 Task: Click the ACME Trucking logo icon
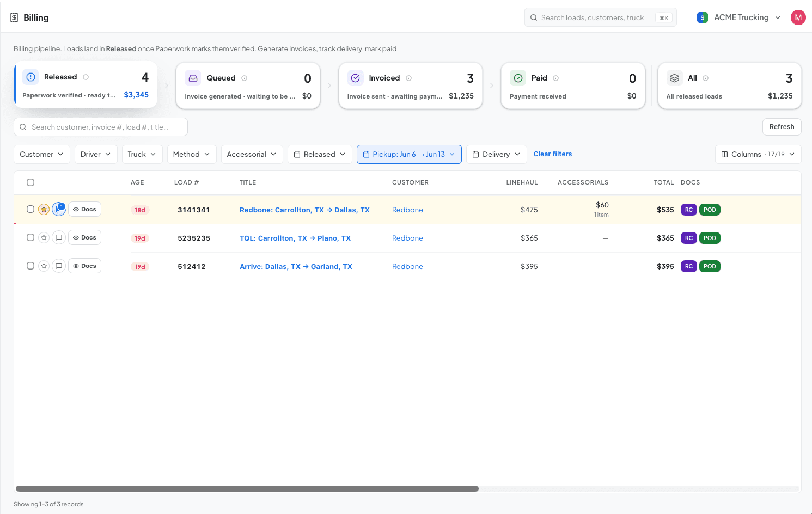pos(703,17)
